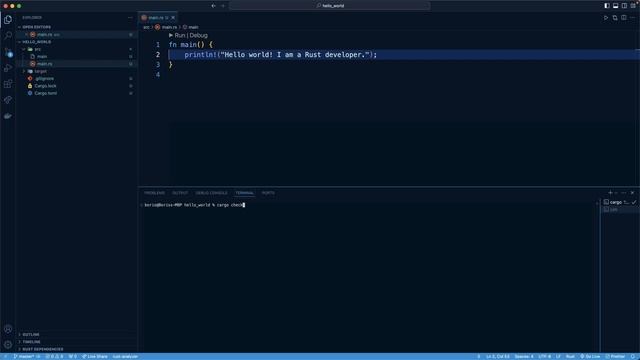Close the bottom panel with X icon

[632, 193]
